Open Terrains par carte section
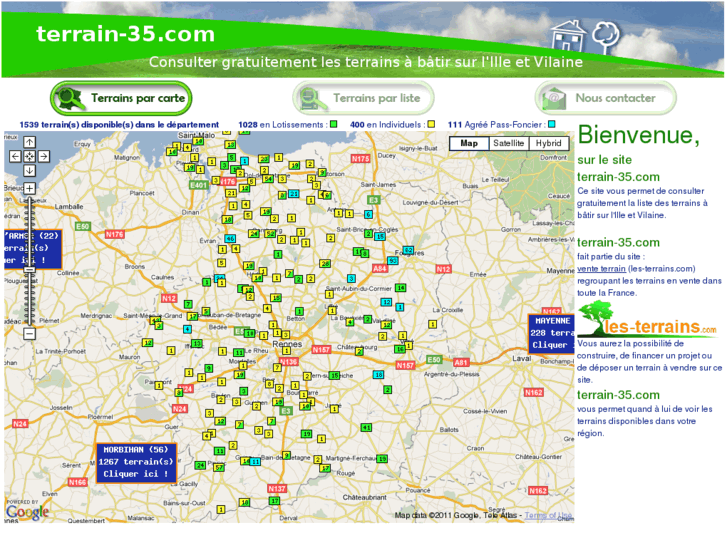Image resolution: width=727 pixels, height=545 pixels. point(121,98)
